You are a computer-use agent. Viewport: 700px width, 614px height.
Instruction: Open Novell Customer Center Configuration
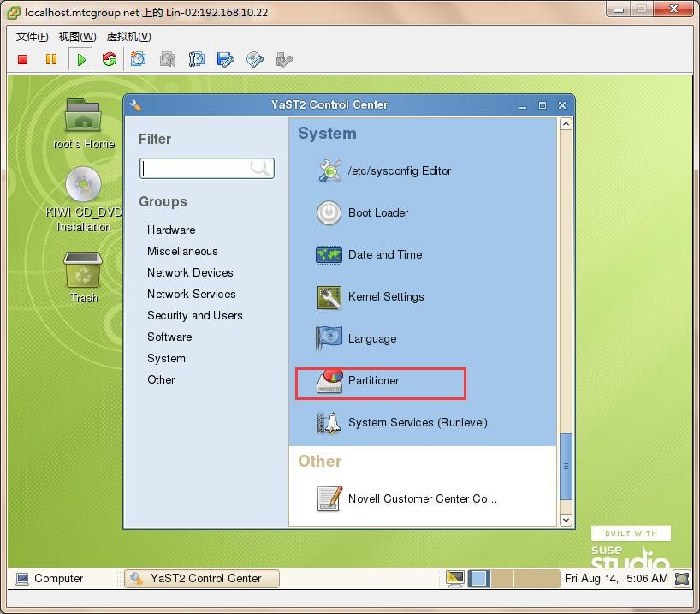pyautogui.click(x=406, y=498)
